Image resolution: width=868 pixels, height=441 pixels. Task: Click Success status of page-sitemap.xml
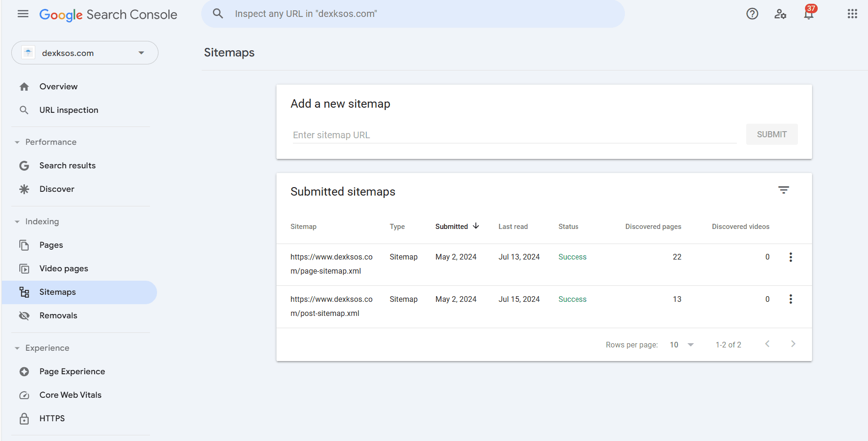(572, 257)
